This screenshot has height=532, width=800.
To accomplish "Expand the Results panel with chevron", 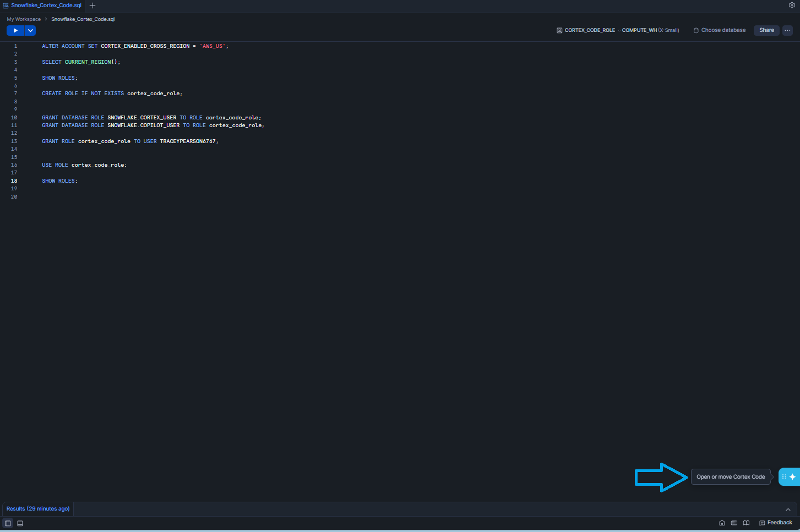I will 788,509.
